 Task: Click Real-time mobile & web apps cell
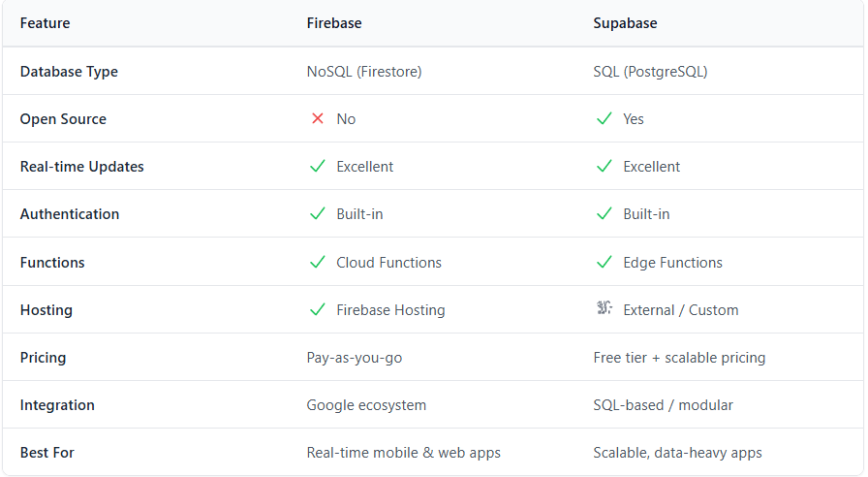tap(404, 453)
